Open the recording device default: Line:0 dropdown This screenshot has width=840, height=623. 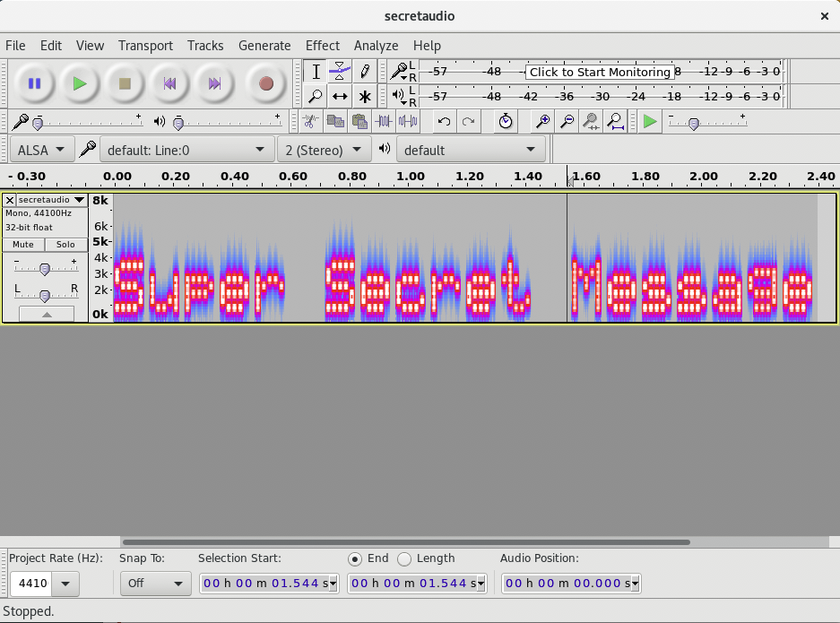186,150
